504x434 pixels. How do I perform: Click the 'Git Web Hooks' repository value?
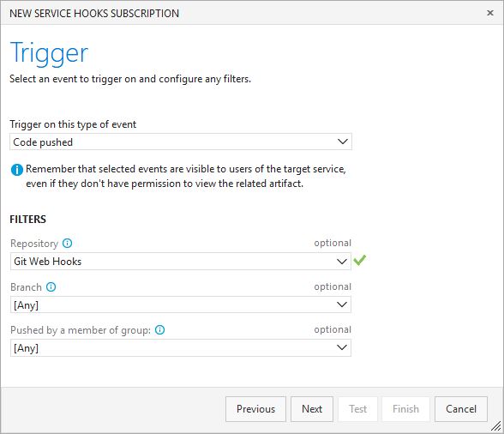pos(48,262)
